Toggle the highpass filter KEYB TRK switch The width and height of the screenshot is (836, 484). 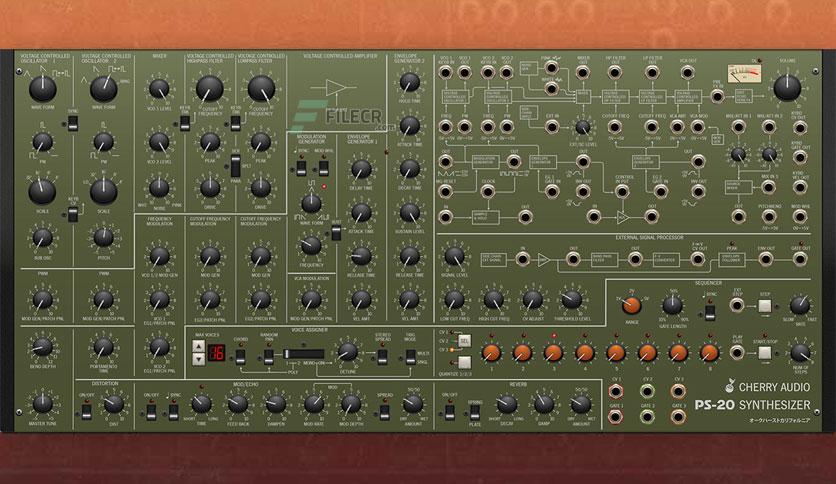click(x=184, y=124)
